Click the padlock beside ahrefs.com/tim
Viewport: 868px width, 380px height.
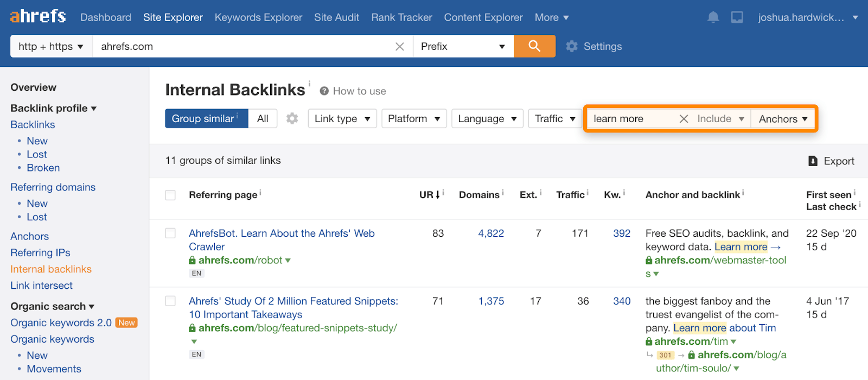tap(649, 341)
